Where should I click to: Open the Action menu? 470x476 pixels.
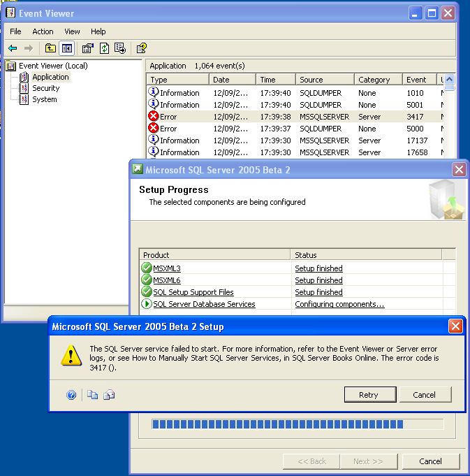pyautogui.click(x=43, y=31)
